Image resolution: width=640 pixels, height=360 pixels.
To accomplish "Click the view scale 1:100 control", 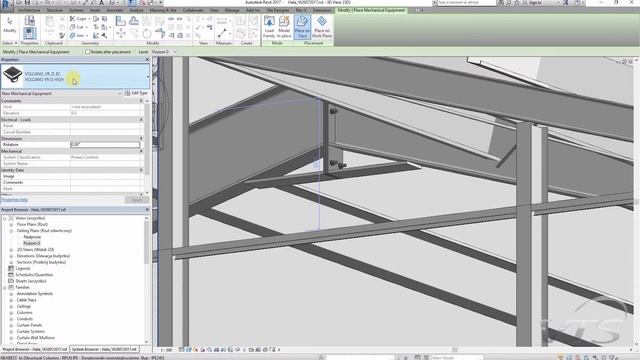I will tap(166, 350).
